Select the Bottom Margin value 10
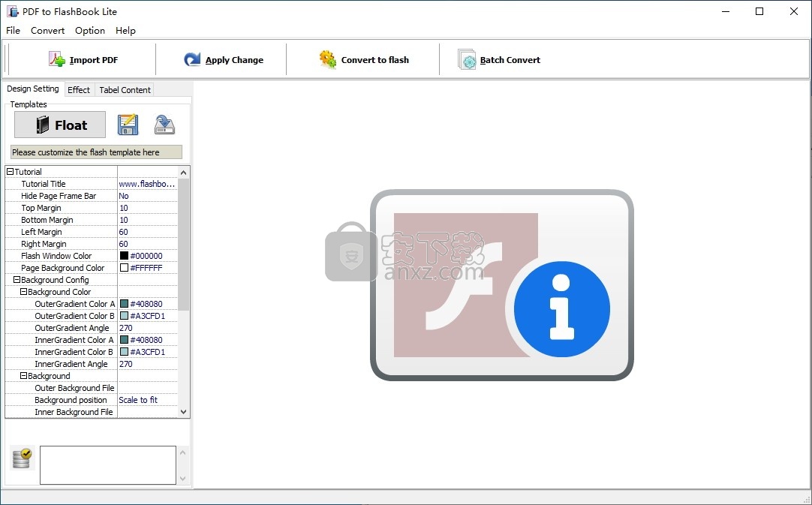The image size is (812, 505). [x=148, y=220]
